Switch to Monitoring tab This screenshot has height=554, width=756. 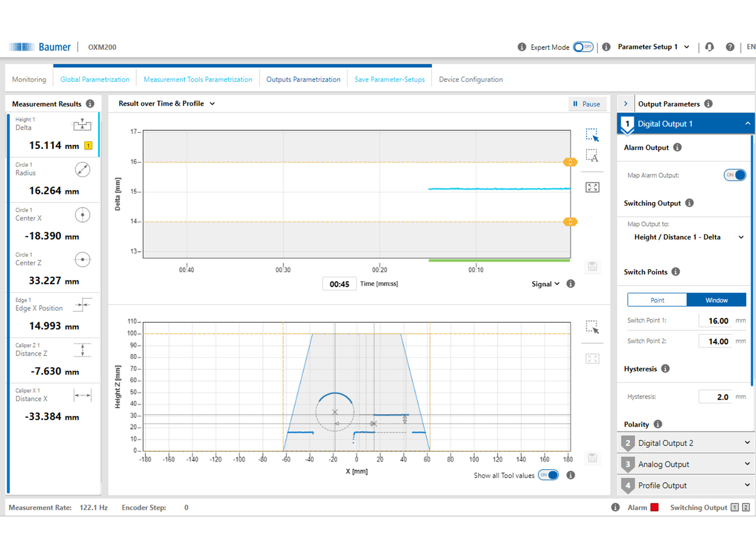tap(29, 79)
